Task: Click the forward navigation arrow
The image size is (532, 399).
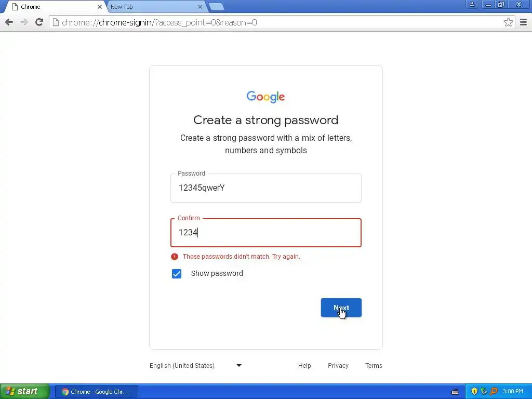Action: coord(24,22)
